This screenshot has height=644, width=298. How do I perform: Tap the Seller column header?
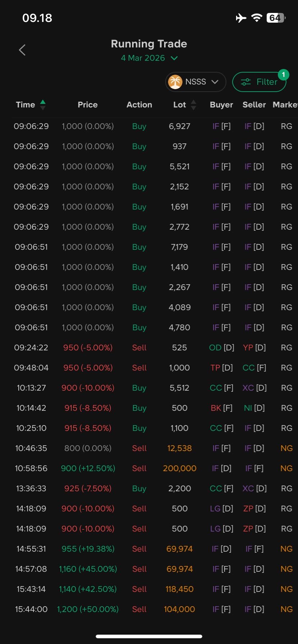[x=254, y=105]
